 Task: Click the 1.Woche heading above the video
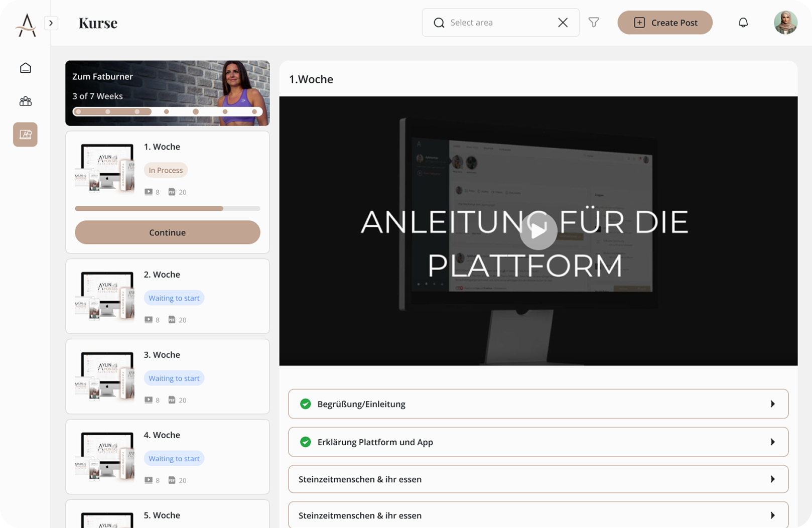point(311,79)
